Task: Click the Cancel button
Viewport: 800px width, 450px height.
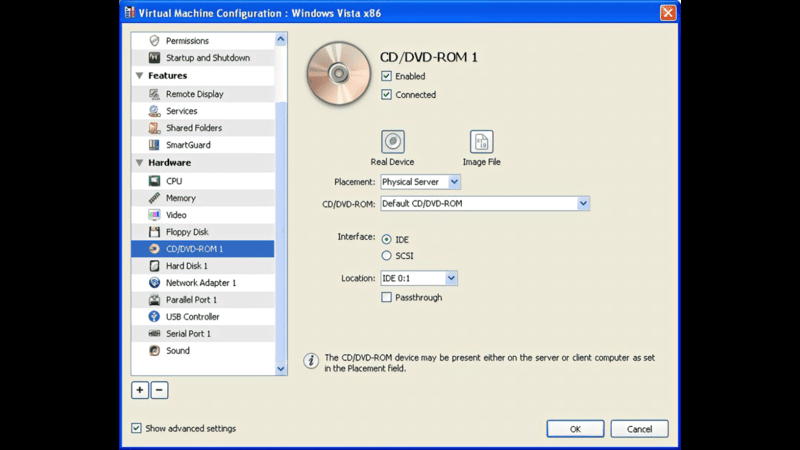Action: (x=639, y=429)
